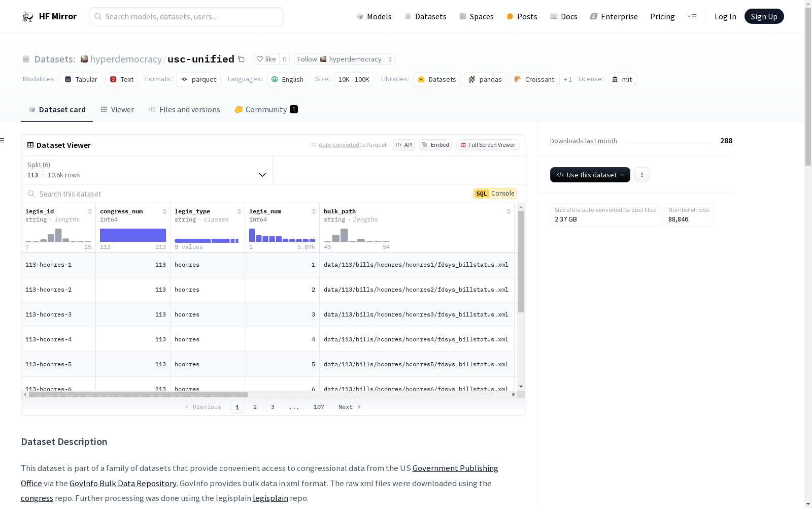Select the Croissant library tag

click(x=534, y=79)
